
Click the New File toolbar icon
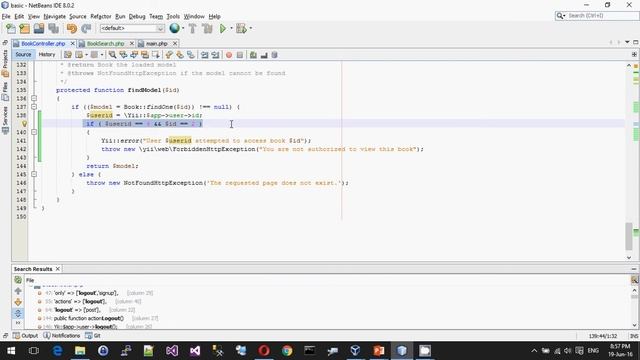11,28
